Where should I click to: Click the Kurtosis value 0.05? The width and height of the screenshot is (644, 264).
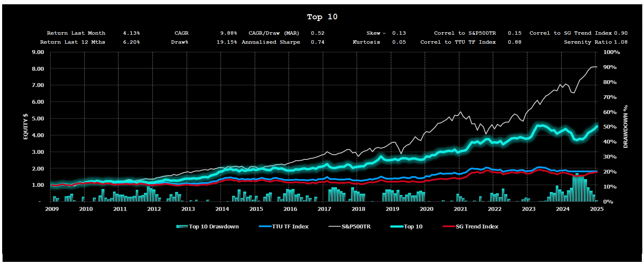(399, 42)
